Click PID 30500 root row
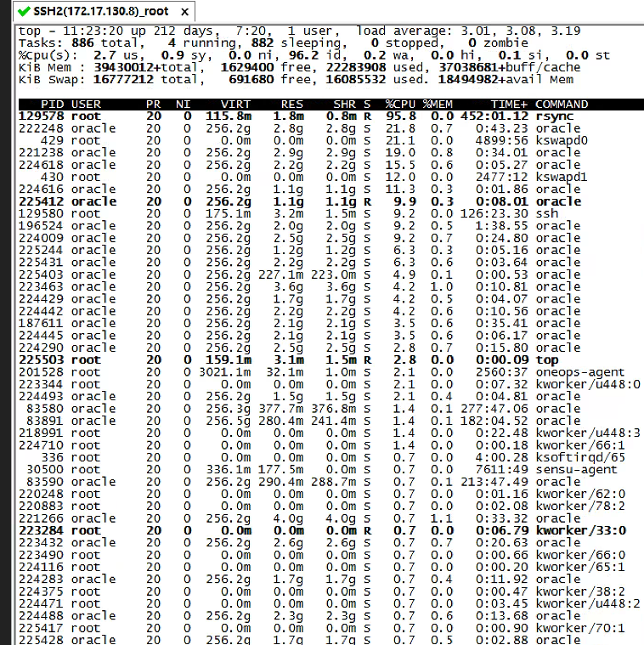644x645 pixels. coord(45,470)
